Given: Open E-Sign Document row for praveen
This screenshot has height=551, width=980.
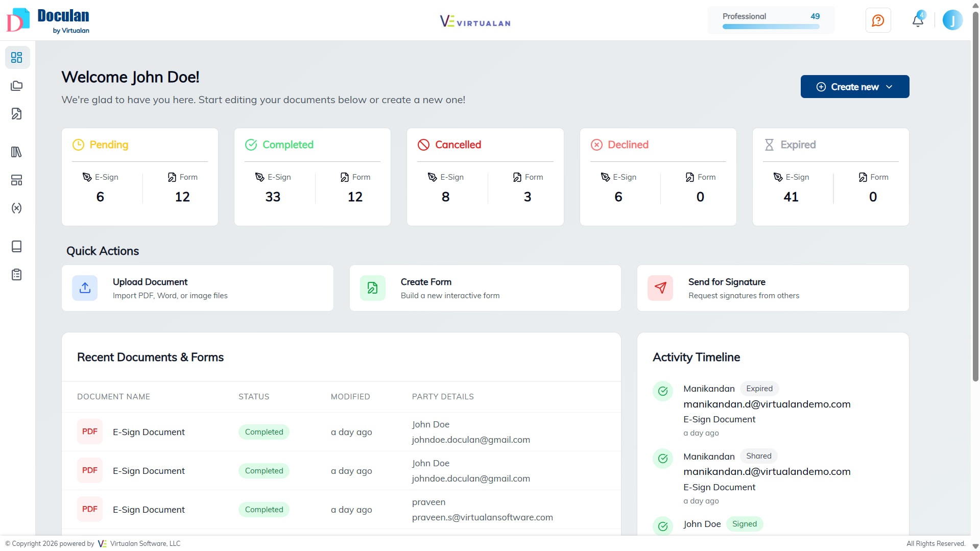Looking at the screenshot, I should [341, 510].
